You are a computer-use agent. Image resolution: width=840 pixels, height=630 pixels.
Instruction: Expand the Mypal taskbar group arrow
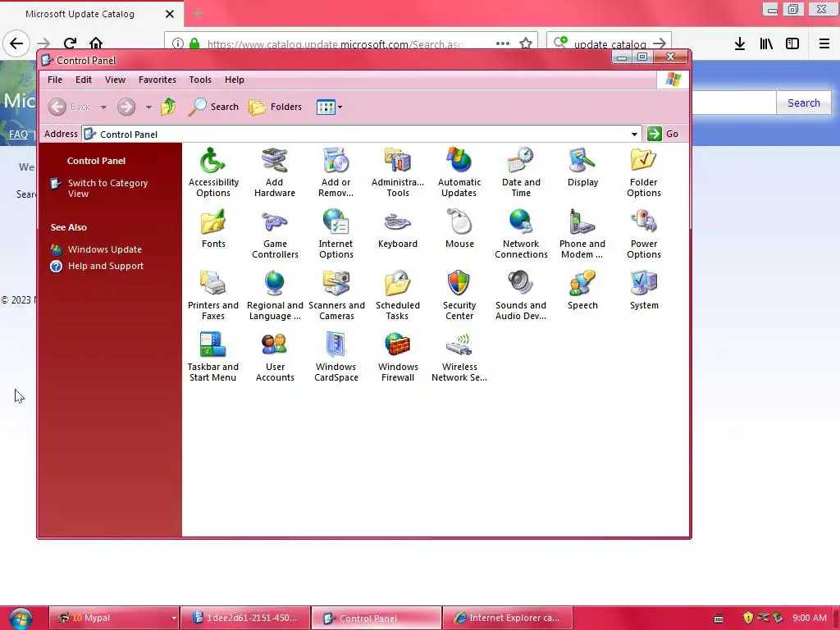coord(174,619)
